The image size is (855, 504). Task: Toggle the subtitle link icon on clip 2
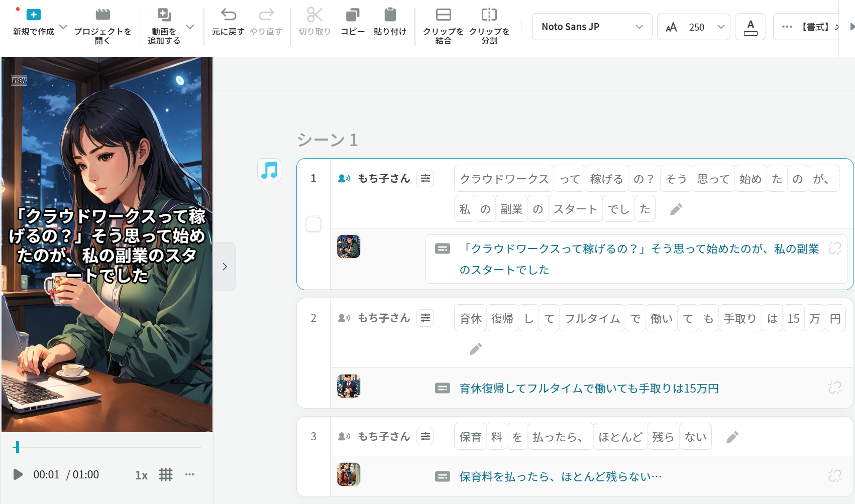click(834, 388)
